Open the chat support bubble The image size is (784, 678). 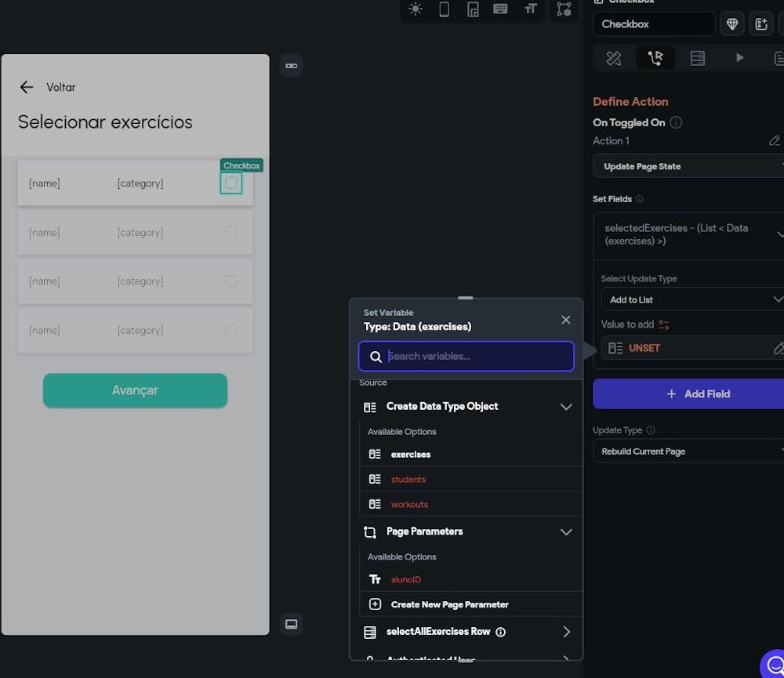[x=774, y=665]
